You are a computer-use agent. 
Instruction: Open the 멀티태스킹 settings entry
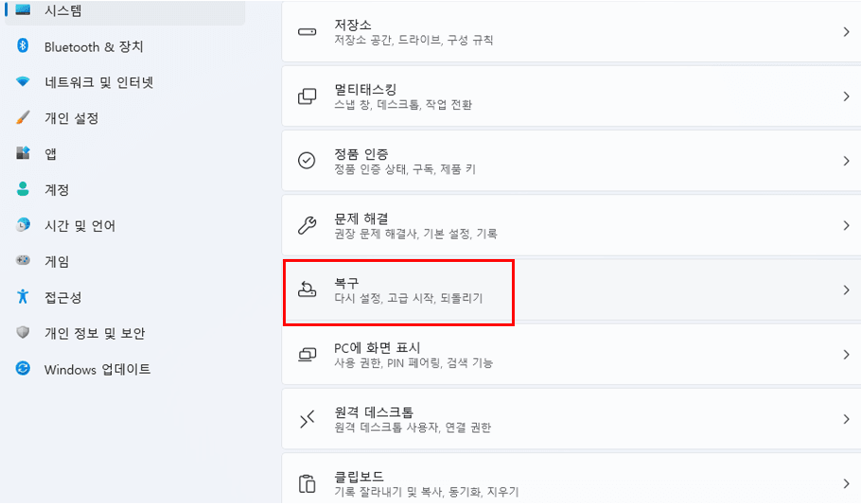[x=571, y=96]
